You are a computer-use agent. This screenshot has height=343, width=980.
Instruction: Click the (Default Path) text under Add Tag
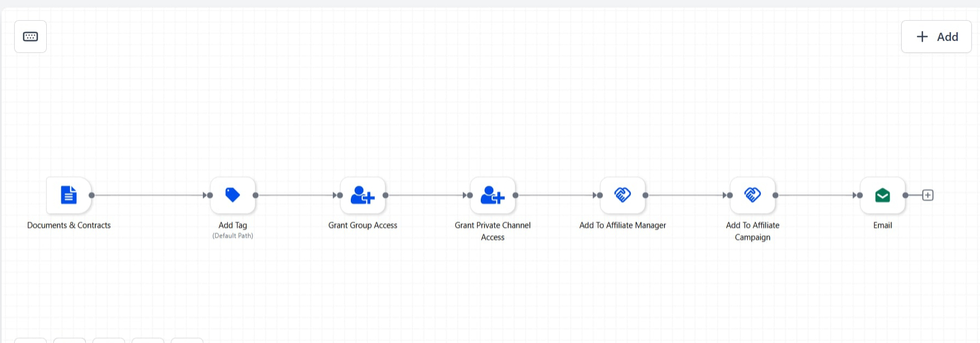233,236
